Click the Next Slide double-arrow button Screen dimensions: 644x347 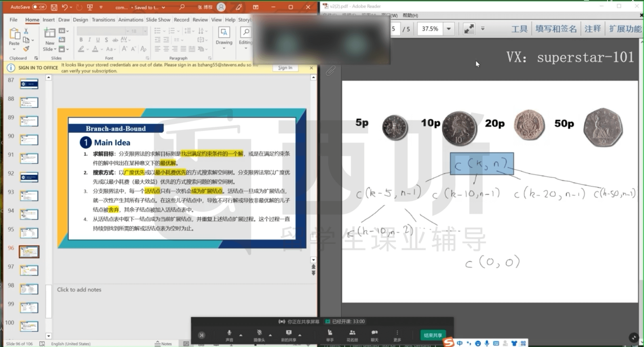313,273
